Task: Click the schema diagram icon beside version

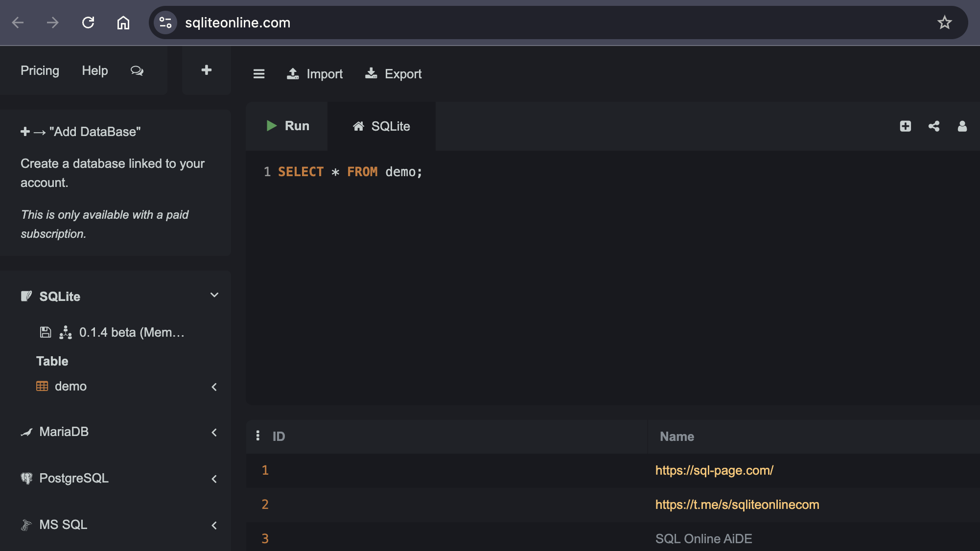Action: tap(66, 332)
